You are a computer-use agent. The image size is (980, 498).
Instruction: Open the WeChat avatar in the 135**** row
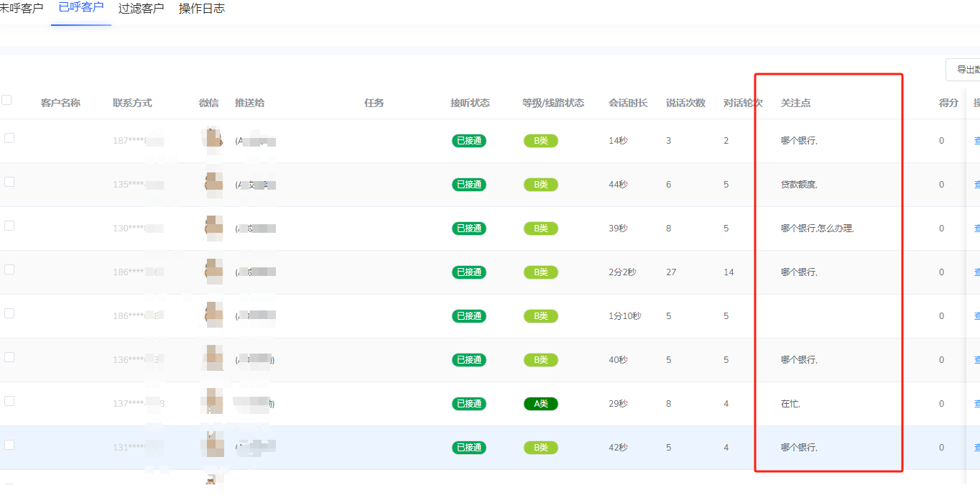[213, 185]
